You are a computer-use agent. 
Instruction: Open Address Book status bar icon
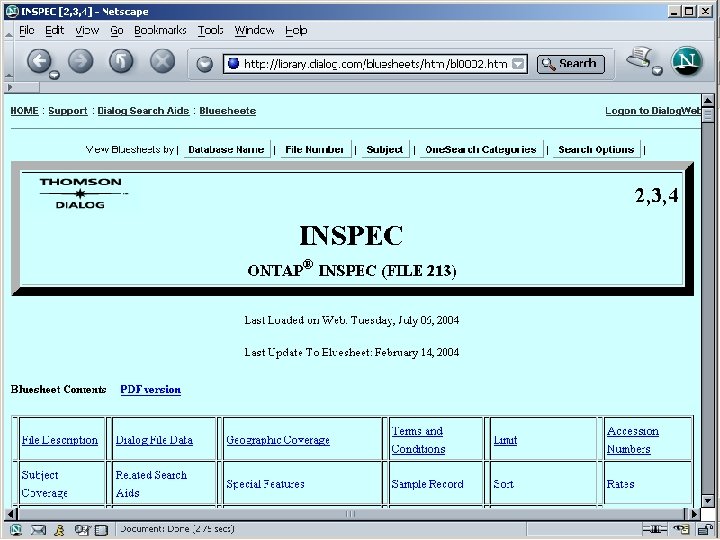click(x=101, y=530)
